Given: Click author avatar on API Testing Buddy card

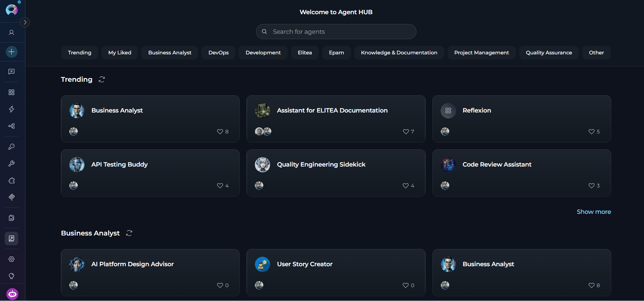Looking at the screenshot, I should click(73, 185).
